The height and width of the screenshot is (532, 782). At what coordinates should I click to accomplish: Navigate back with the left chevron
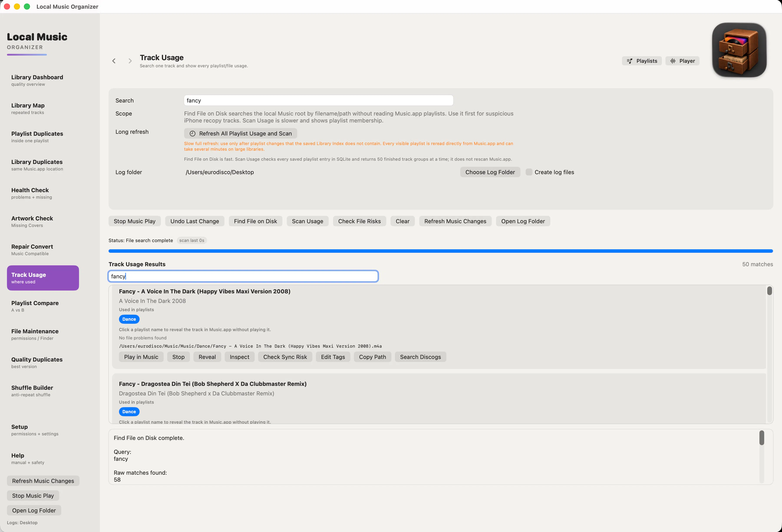coord(114,61)
